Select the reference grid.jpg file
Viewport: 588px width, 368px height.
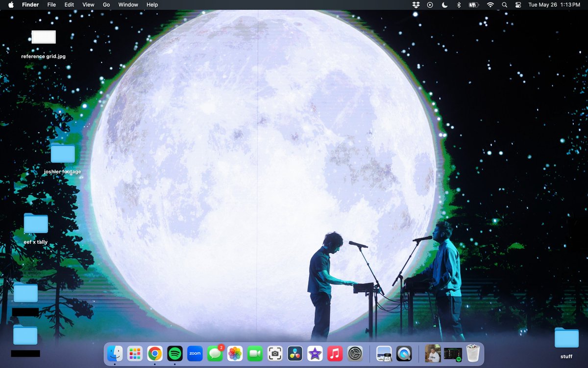click(44, 37)
